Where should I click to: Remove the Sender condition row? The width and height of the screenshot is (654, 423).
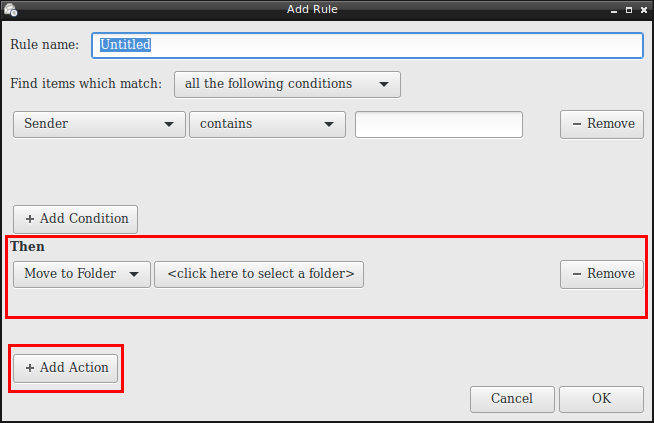[601, 124]
